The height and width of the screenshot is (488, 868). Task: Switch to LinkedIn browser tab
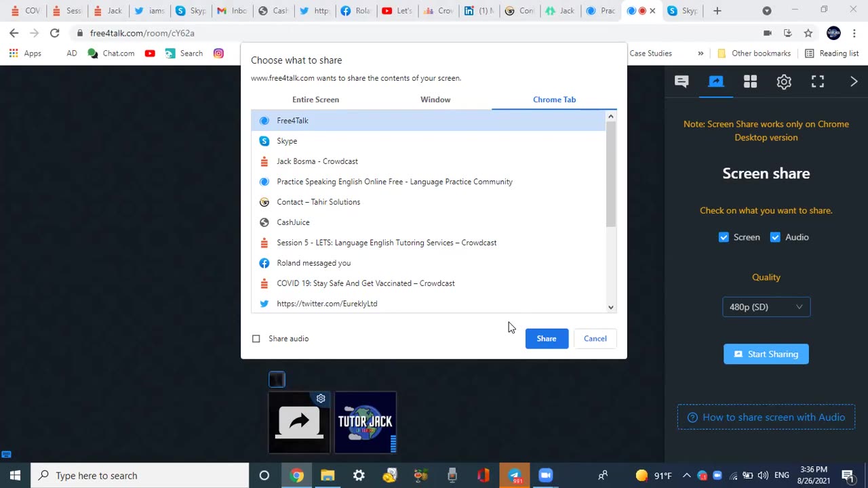(478, 11)
